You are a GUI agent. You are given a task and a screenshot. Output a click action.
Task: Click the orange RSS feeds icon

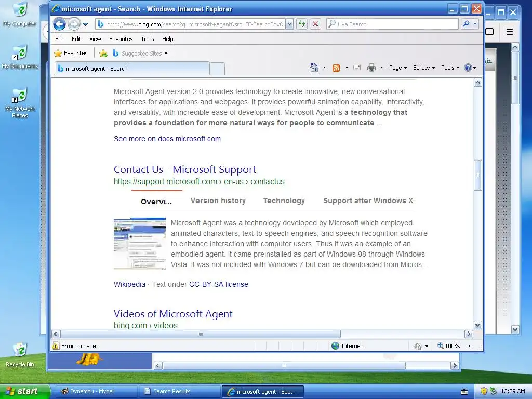tap(336, 68)
